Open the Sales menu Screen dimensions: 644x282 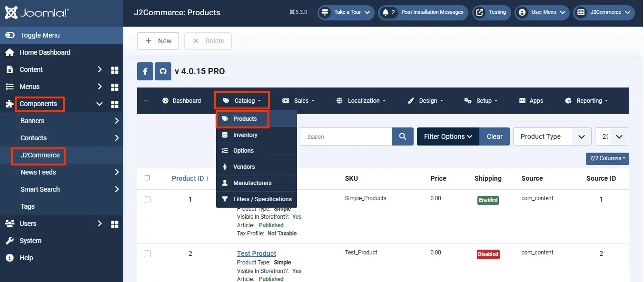click(298, 101)
